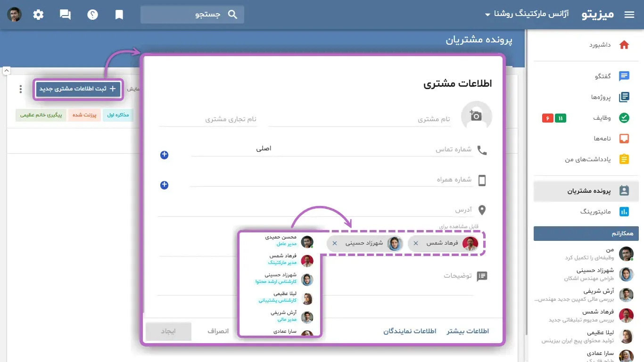Click the search magnifier icon

click(x=232, y=15)
